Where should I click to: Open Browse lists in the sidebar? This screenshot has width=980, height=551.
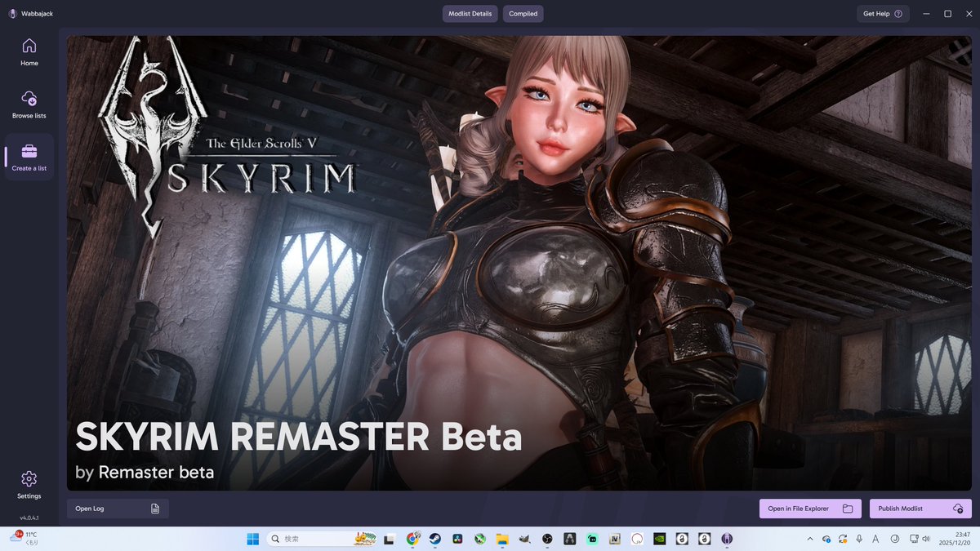[29, 104]
